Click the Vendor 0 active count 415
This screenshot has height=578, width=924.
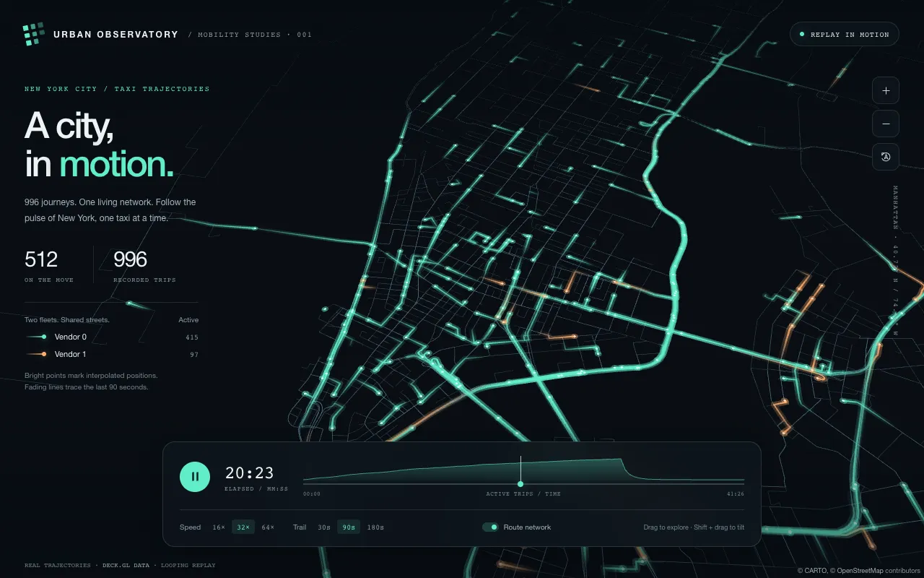click(191, 337)
